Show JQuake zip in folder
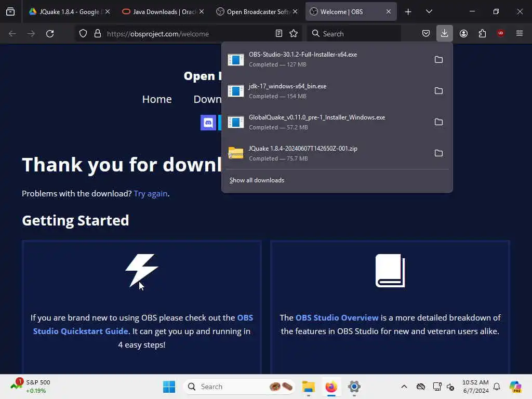The height and width of the screenshot is (399, 532). (x=438, y=153)
